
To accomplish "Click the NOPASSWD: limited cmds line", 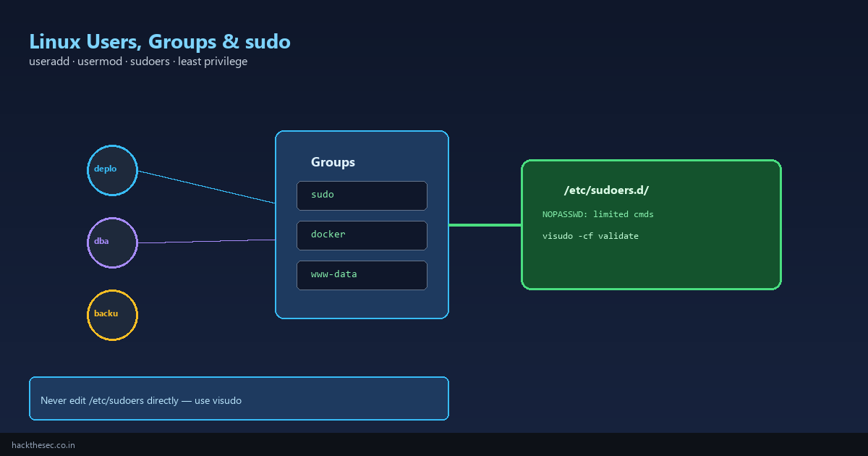I will [598, 214].
